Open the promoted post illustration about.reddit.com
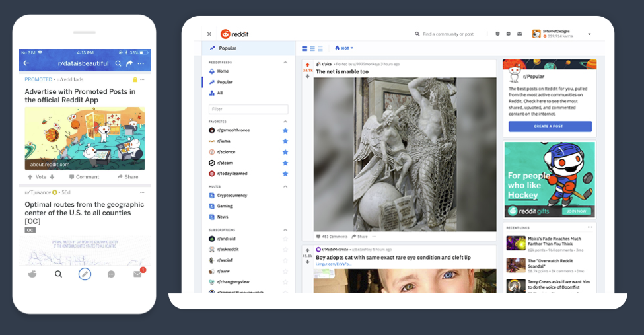This screenshot has width=644, height=335. pos(85,139)
